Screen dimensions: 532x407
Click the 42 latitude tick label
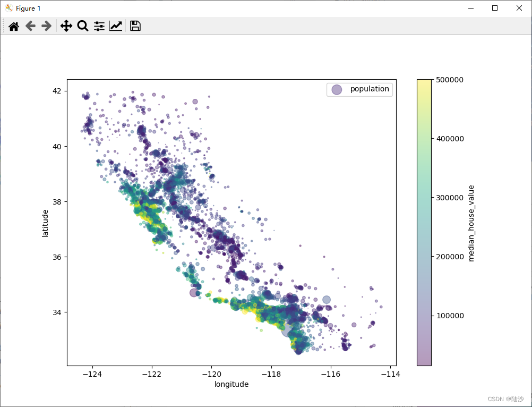click(57, 91)
